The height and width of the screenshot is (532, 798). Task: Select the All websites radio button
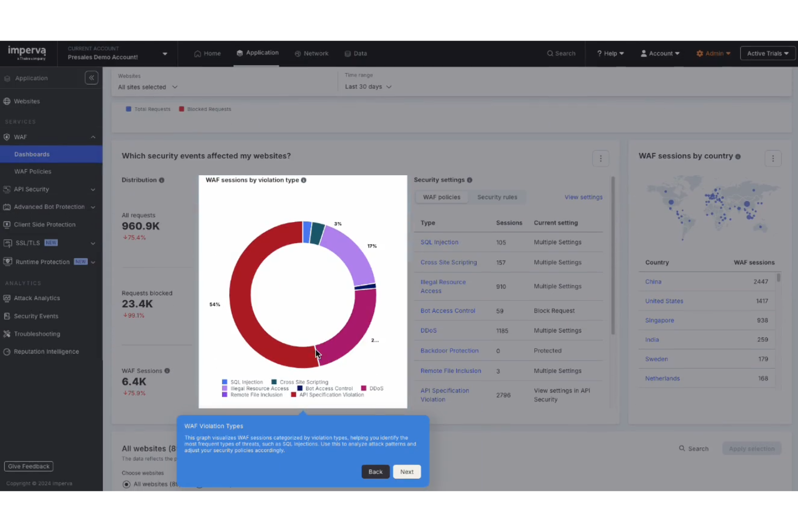point(126,484)
